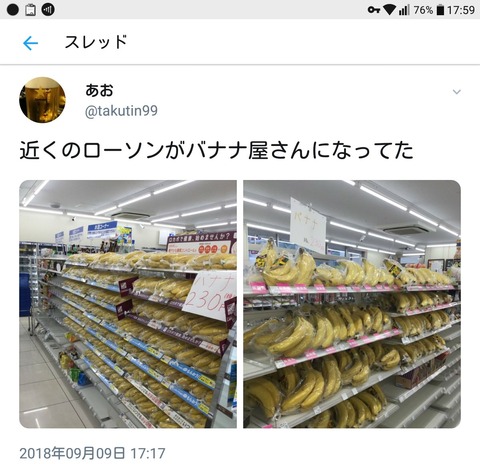Viewport: 480px width, 464px height.
Task: Tap the cellular signal bars icon
Action: point(404,10)
